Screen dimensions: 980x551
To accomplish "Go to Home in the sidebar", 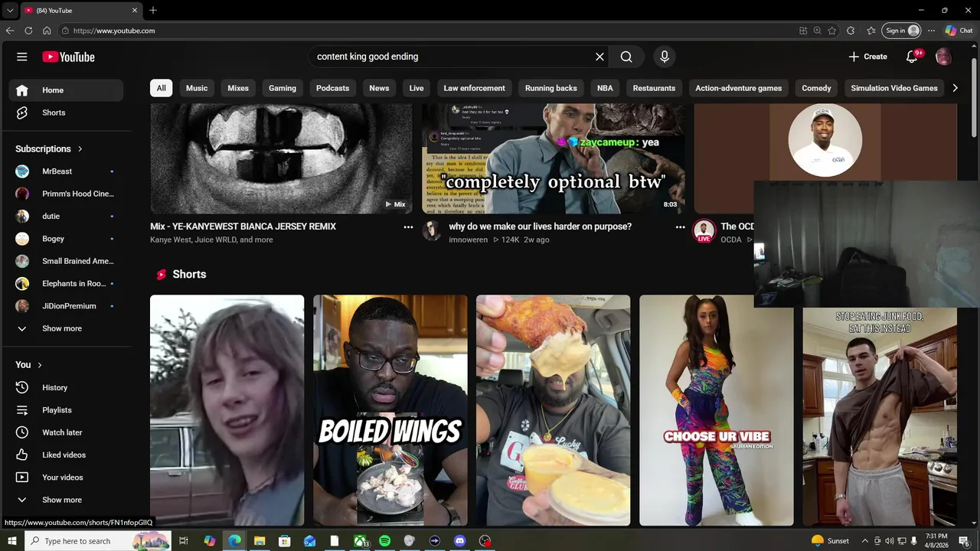I will pos(66,90).
